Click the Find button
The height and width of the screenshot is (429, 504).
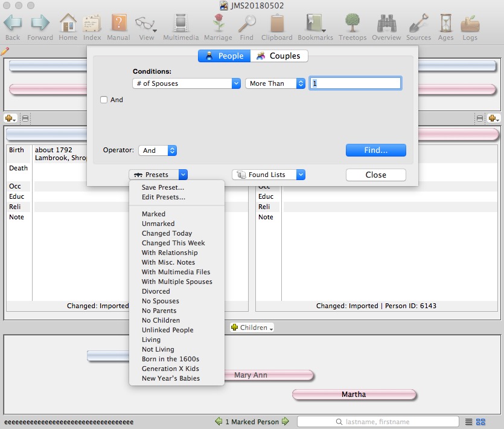pyautogui.click(x=375, y=150)
